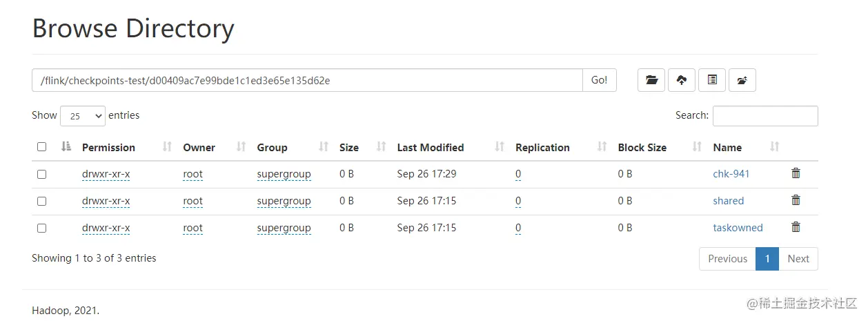This screenshot has height=321, width=868.
Task: Click permission drwxr-xr-x of taskowned row
Action: click(x=106, y=228)
